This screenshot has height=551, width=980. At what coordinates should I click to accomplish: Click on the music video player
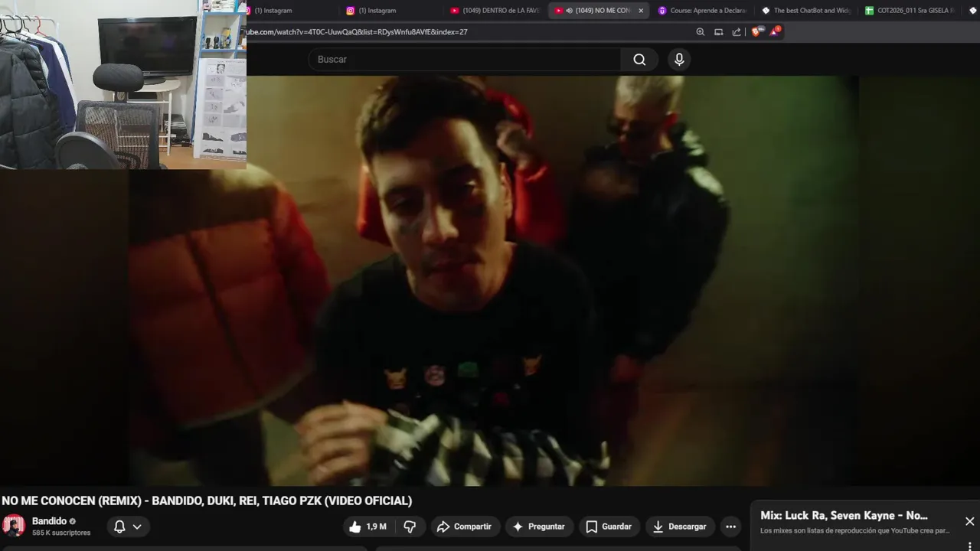tap(490, 280)
